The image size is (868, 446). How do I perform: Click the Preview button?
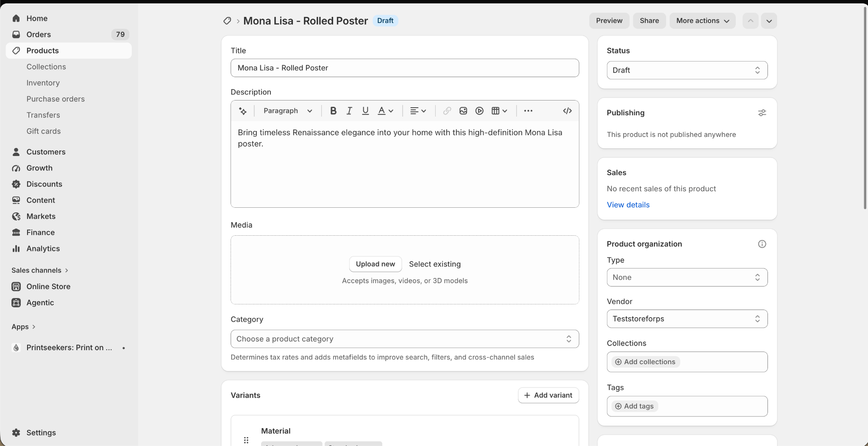[x=609, y=21]
